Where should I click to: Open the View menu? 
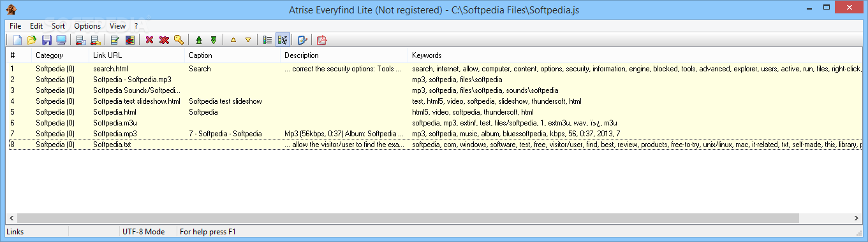click(x=117, y=26)
